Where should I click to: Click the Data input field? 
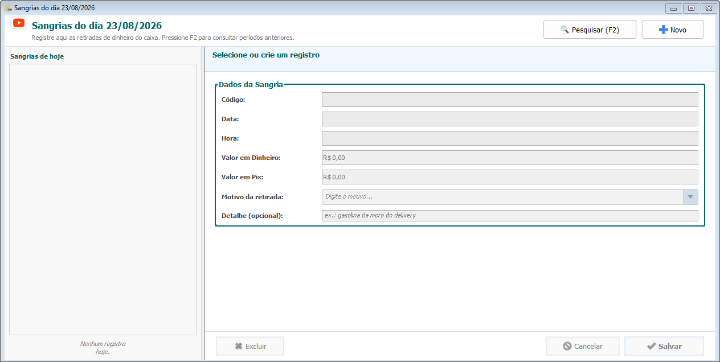pos(510,119)
